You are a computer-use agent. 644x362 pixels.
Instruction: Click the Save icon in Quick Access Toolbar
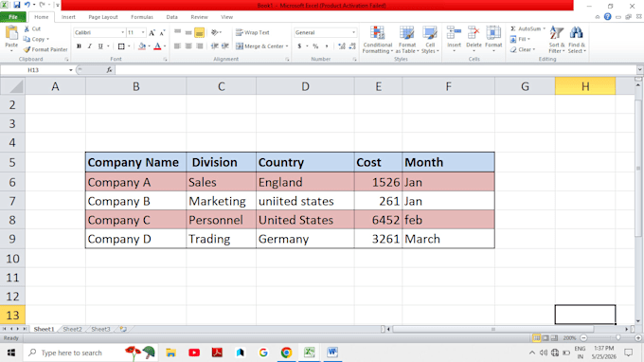tap(17, 6)
